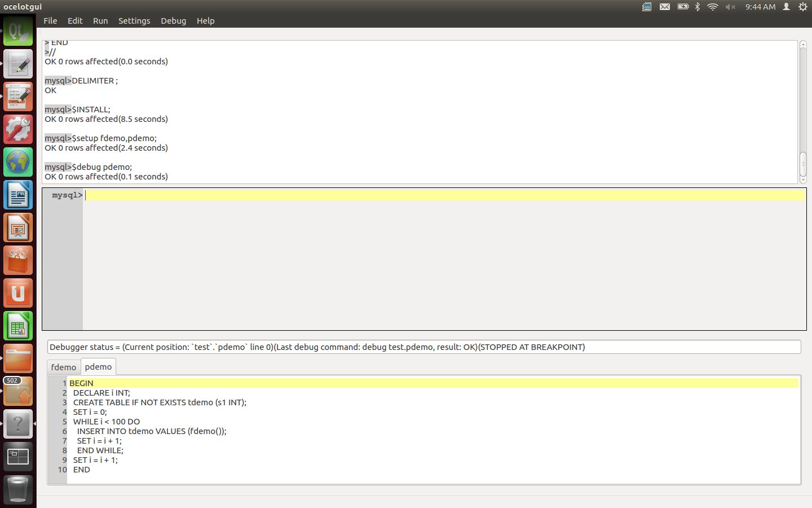Switch to the fdemo tab

point(64,367)
